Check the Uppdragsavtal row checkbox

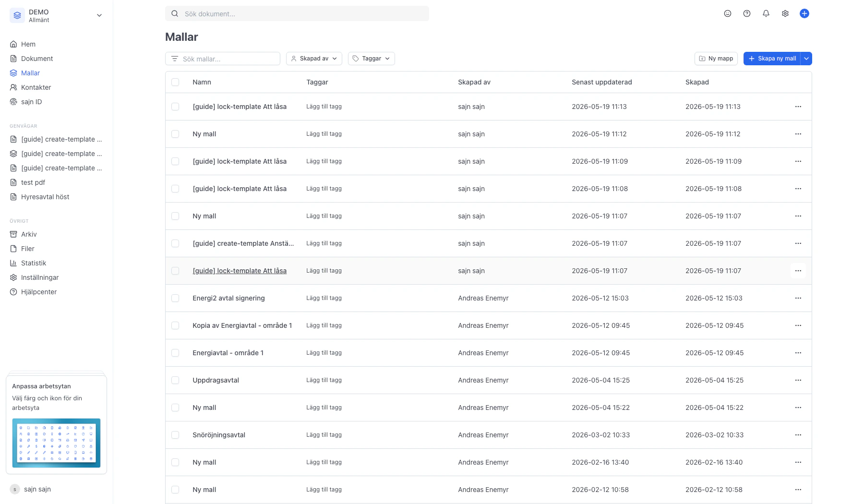(175, 380)
